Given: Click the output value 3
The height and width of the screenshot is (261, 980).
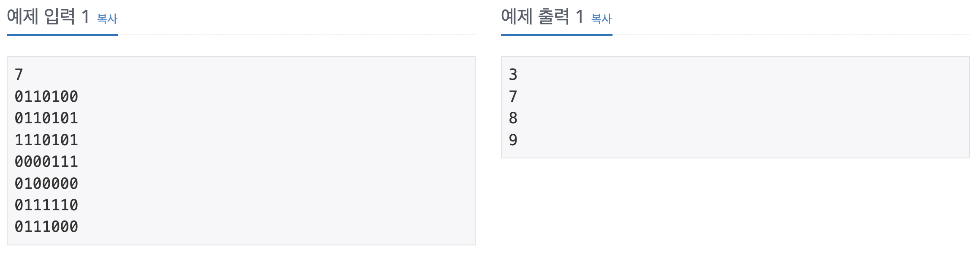Looking at the screenshot, I should click(512, 75).
